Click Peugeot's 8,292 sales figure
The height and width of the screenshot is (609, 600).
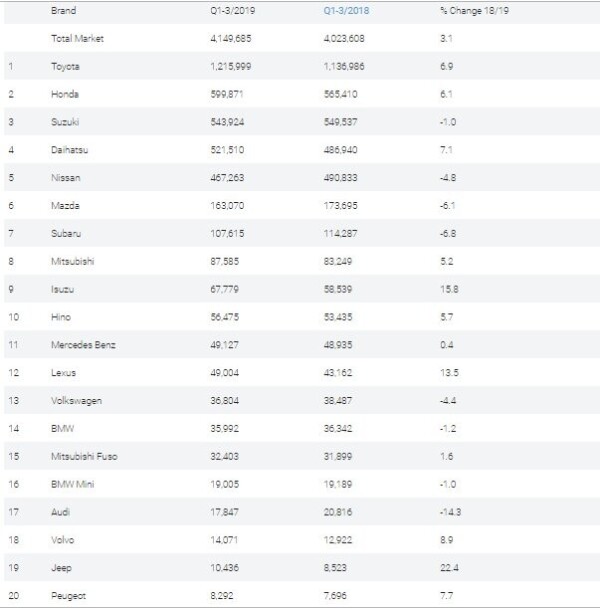click(x=222, y=595)
